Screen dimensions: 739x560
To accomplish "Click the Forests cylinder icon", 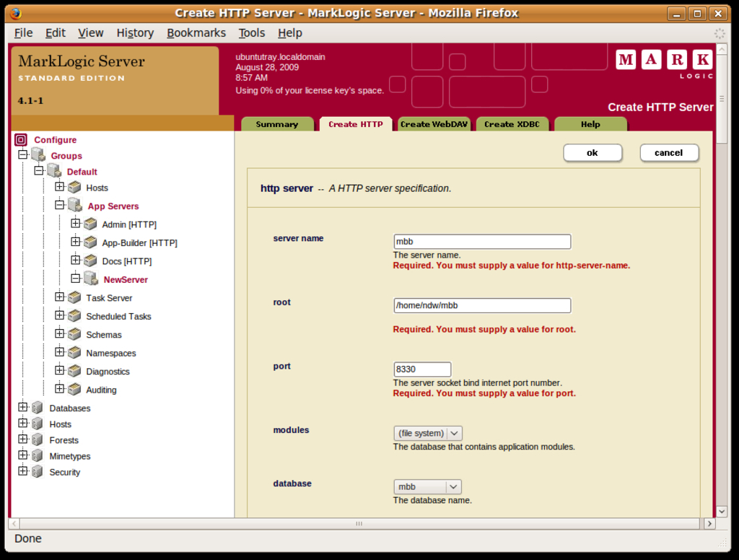I will pyautogui.click(x=38, y=439).
